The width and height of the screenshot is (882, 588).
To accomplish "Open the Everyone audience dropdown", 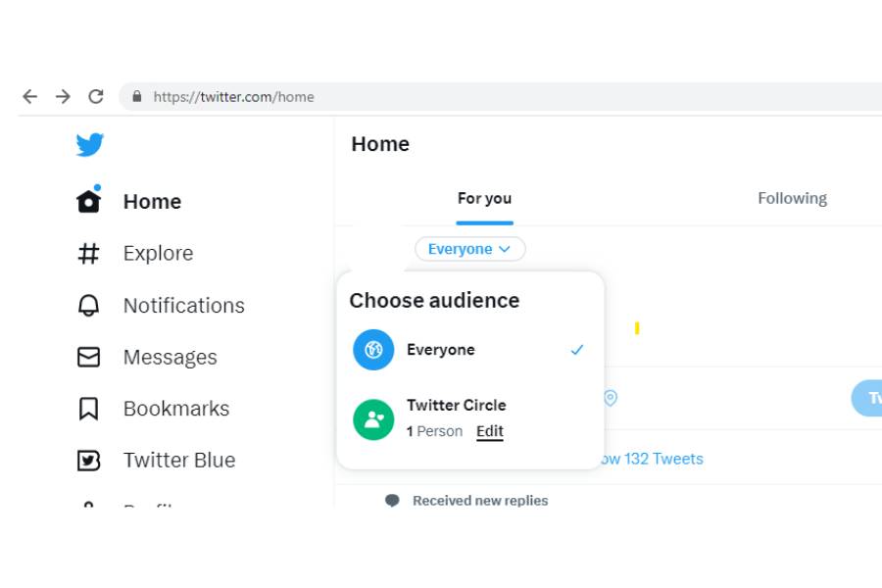I will coord(470,249).
